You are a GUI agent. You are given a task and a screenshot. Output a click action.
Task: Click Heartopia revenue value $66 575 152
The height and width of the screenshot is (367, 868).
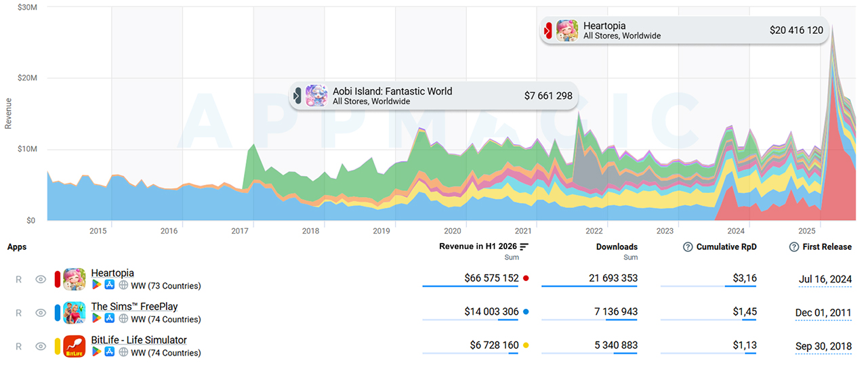(x=491, y=278)
